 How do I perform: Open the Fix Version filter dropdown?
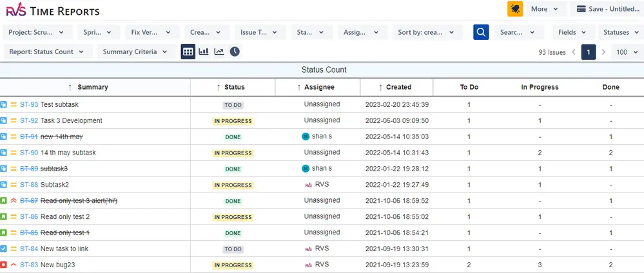(152, 32)
